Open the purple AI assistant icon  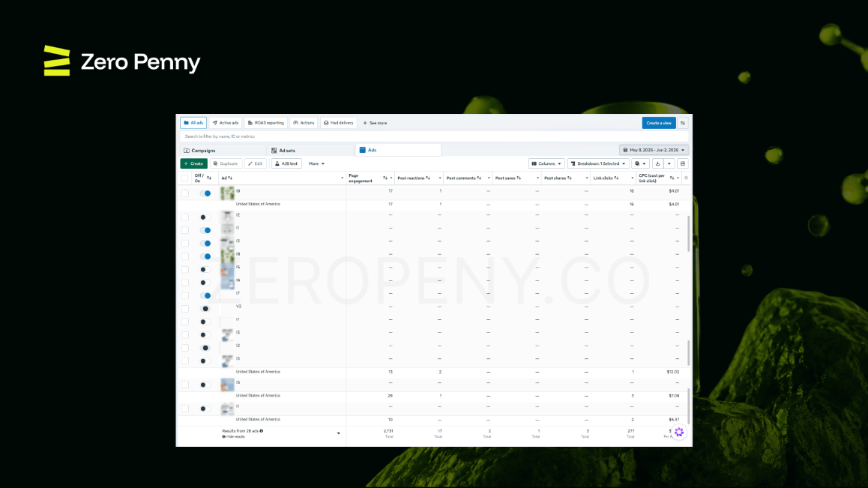pos(678,432)
